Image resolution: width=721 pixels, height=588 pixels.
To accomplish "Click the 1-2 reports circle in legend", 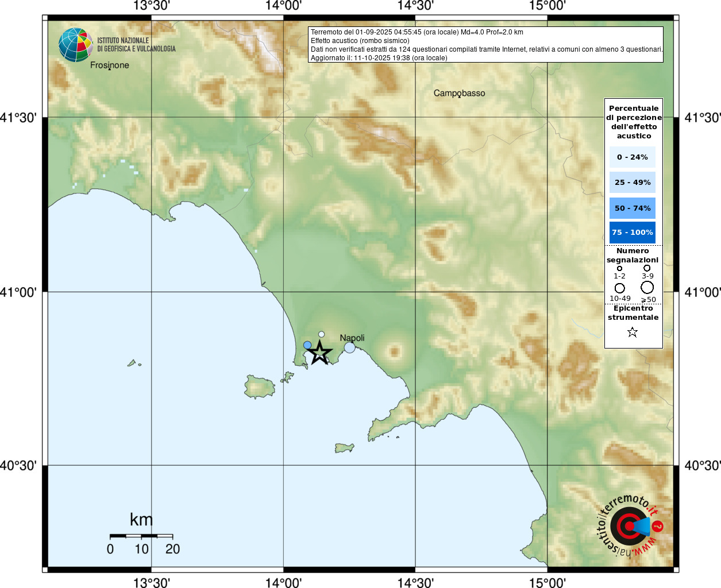I will 619,268.
